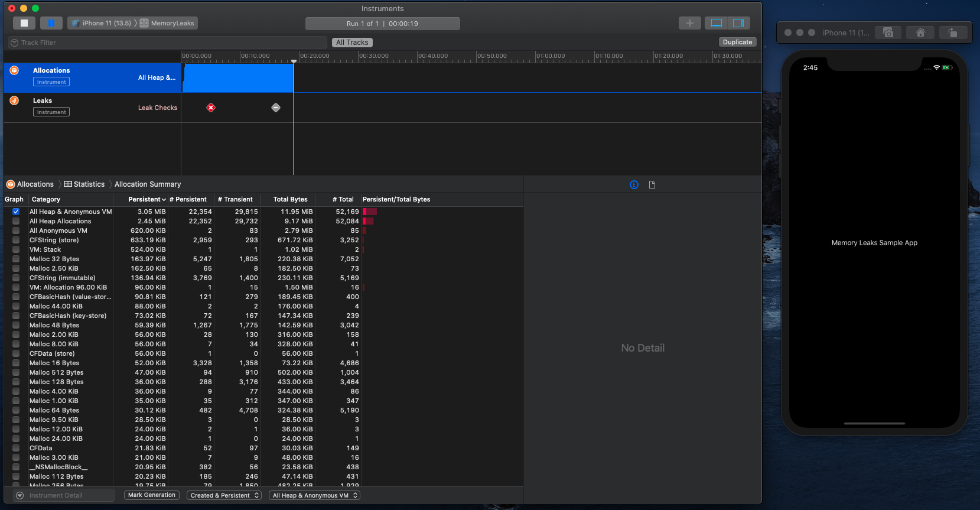Click the Run 1 of 1 status display

click(x=383, y=24)
